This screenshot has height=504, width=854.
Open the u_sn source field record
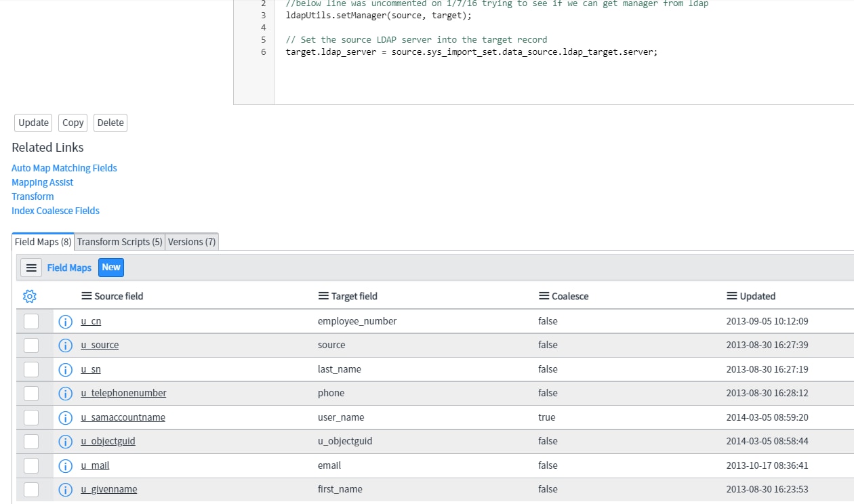[x=91, y=369]
